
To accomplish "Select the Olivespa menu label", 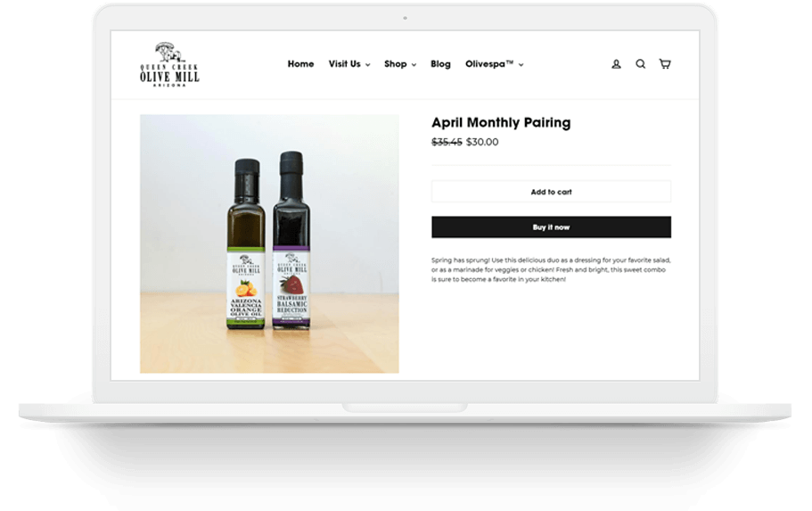I will tap(489, 63).
